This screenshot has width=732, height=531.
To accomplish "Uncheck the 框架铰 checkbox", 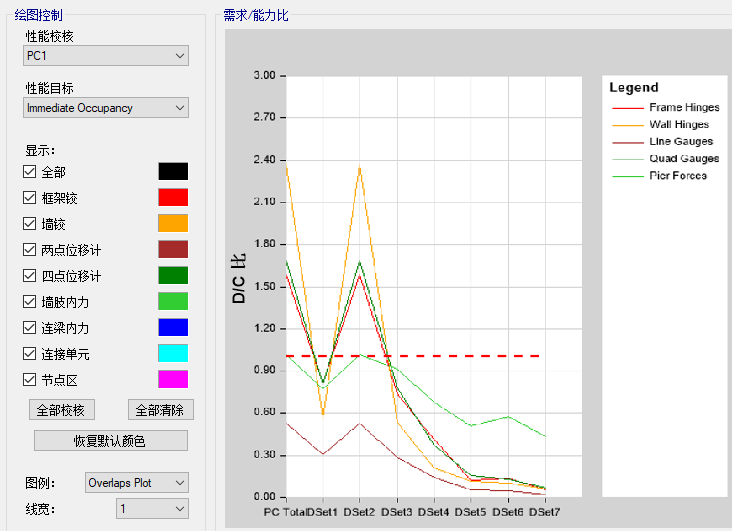I will tap(29, 198).
